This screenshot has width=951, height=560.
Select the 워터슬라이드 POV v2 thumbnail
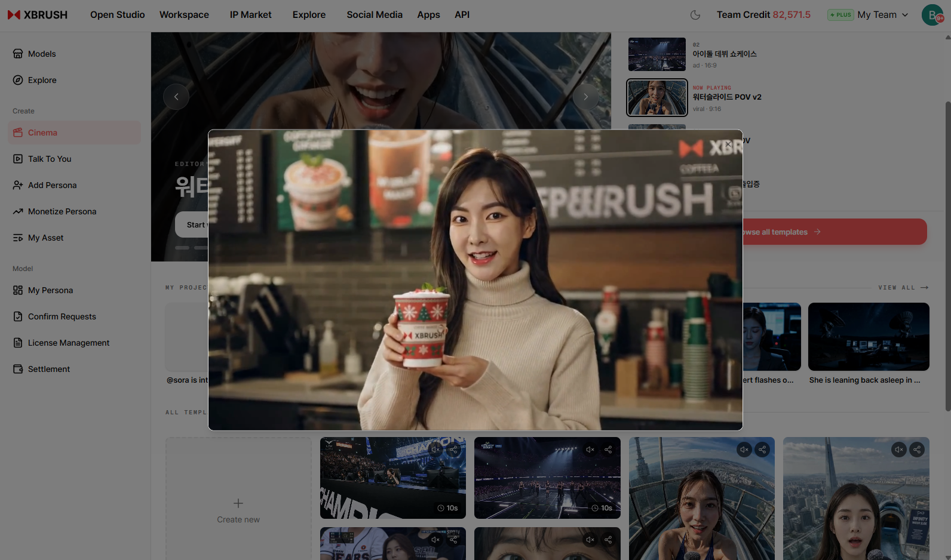657,98
